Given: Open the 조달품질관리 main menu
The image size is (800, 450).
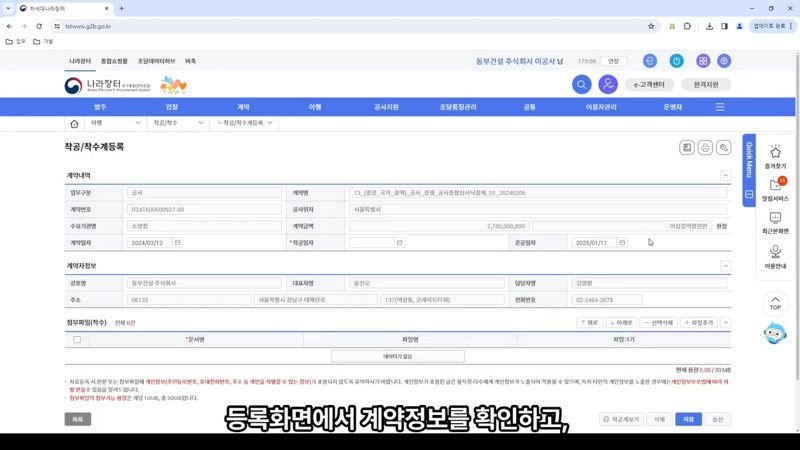Looking at the screenshot, I should [x=458, y=107].
